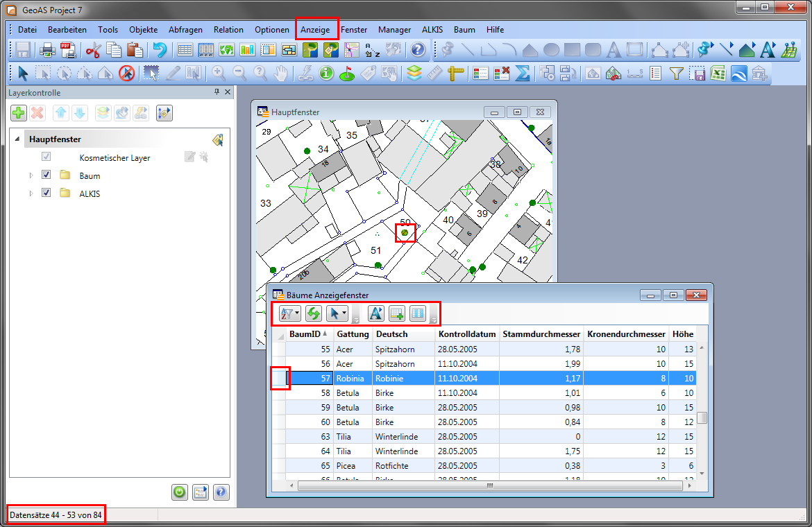Open the selection arrow dropdown in Bäume window

pos(337,313)
